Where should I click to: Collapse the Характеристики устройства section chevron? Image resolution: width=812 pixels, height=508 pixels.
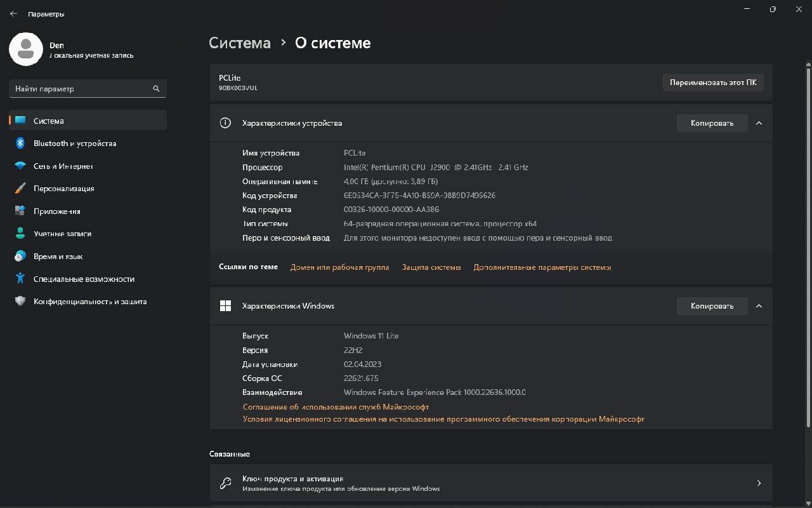(x=759, y=123)
